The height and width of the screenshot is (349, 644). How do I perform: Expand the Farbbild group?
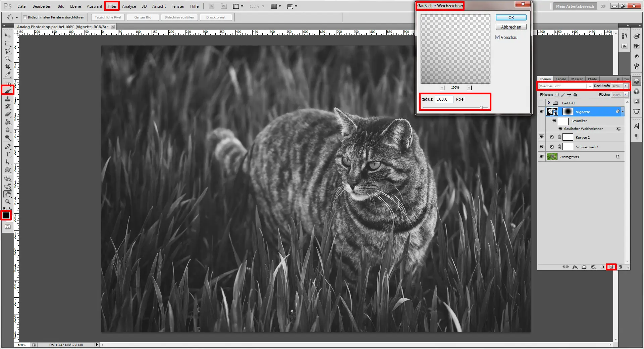coord(548,103)
